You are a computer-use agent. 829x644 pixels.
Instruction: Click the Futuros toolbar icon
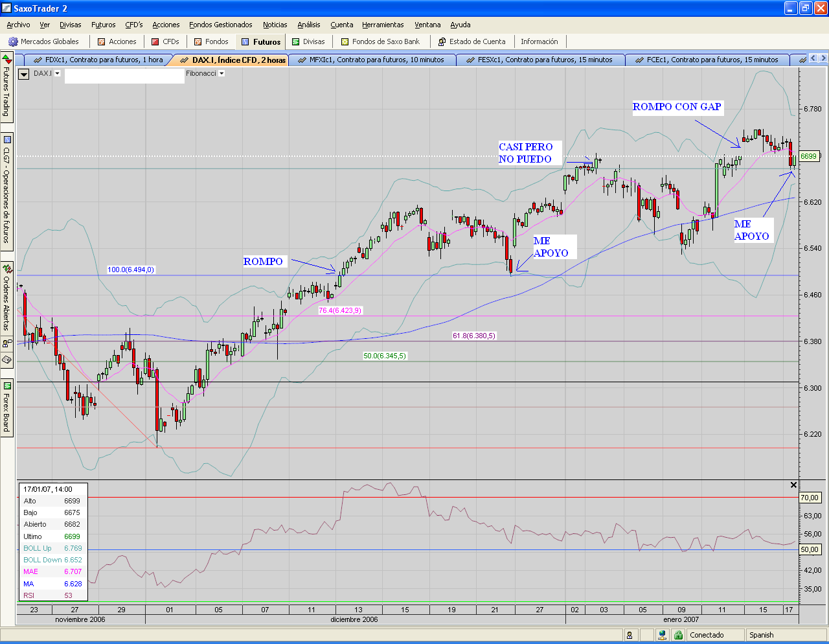tap(245, 41)
